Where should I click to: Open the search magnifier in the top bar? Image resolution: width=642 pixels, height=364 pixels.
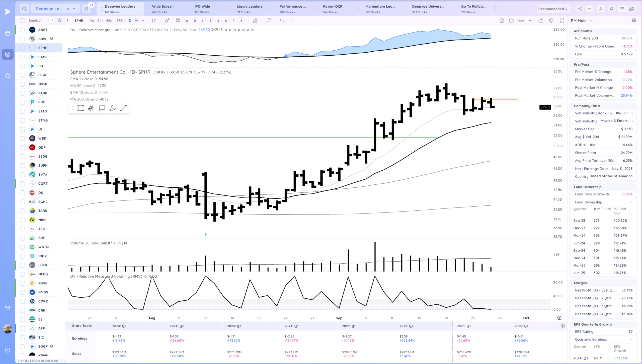click(x=24, y=9)
